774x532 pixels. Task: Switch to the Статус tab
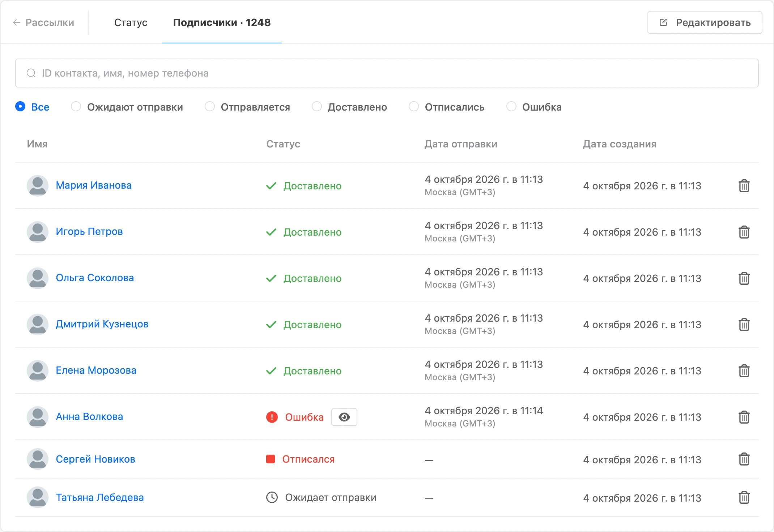(x=131, y=22)
